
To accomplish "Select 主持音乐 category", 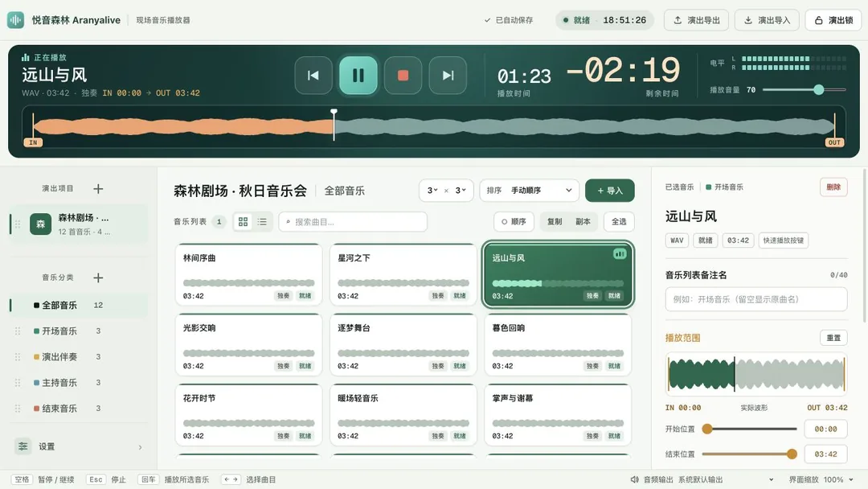I will tap(79, 383).
